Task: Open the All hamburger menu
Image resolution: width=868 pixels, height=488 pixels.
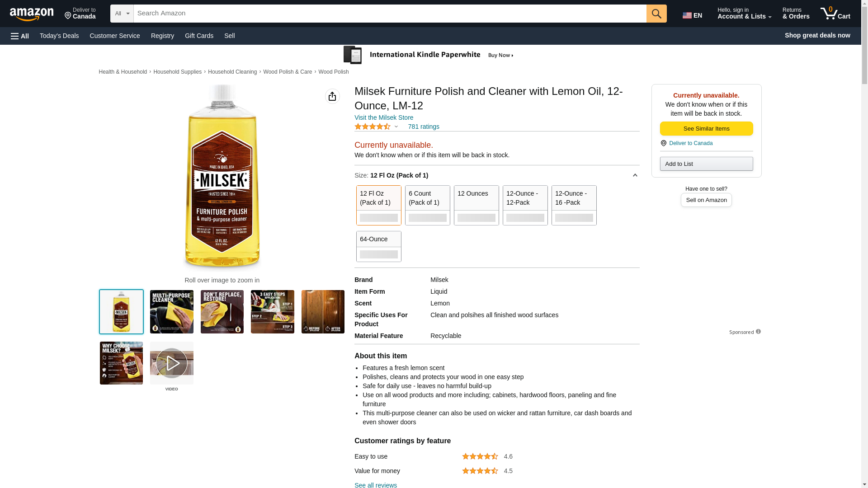Action: (x=20, y=36)
